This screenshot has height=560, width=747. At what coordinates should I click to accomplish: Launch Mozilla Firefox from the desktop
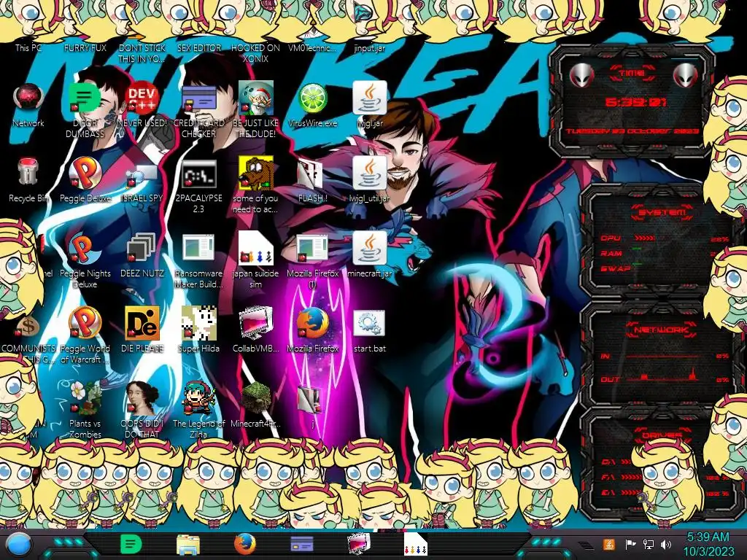coord(312,324)
